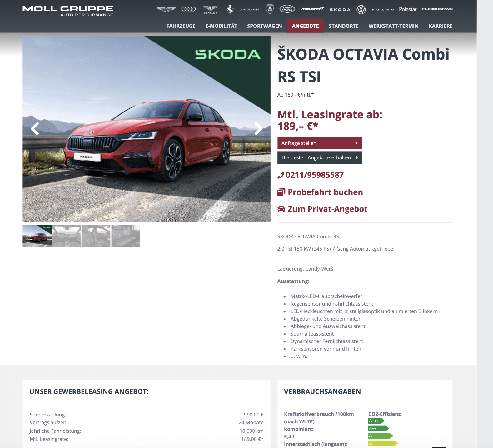Select the Land Rover oval logo
The image size is (493, 448).
(287, 9)
